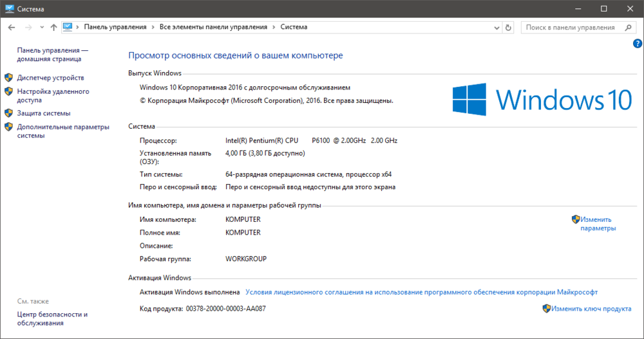
Task: Click the system icon in title bar
Action: pyautogui.click(x=9, y=8)
